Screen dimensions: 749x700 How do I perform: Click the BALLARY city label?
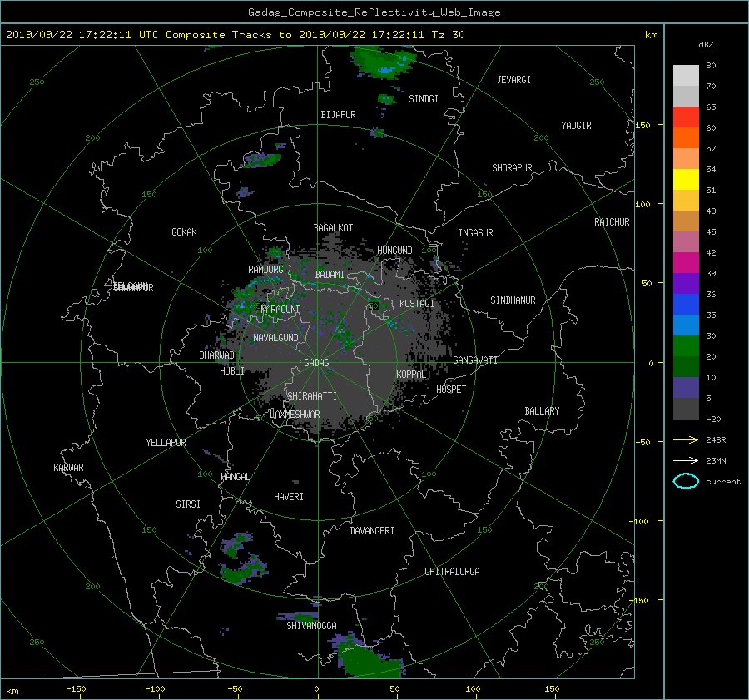pyautogui.click(x=542, y=411)
